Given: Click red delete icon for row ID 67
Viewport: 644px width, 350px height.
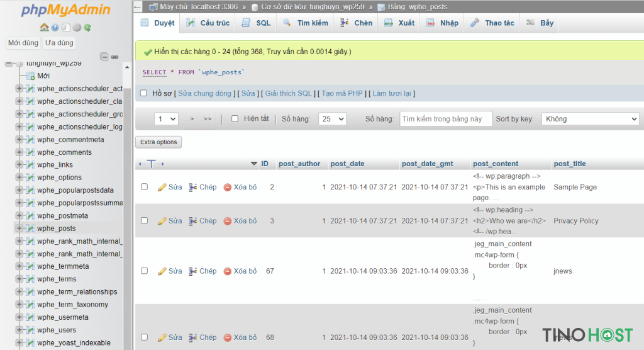Looking at the screenshot, I should point(227,271).
